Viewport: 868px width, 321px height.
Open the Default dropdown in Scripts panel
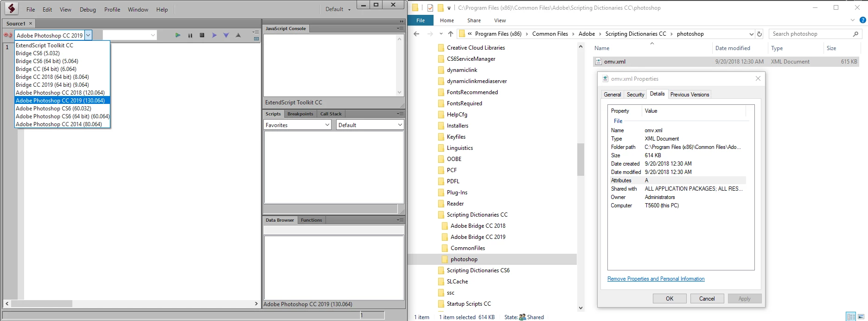point(370,125)
